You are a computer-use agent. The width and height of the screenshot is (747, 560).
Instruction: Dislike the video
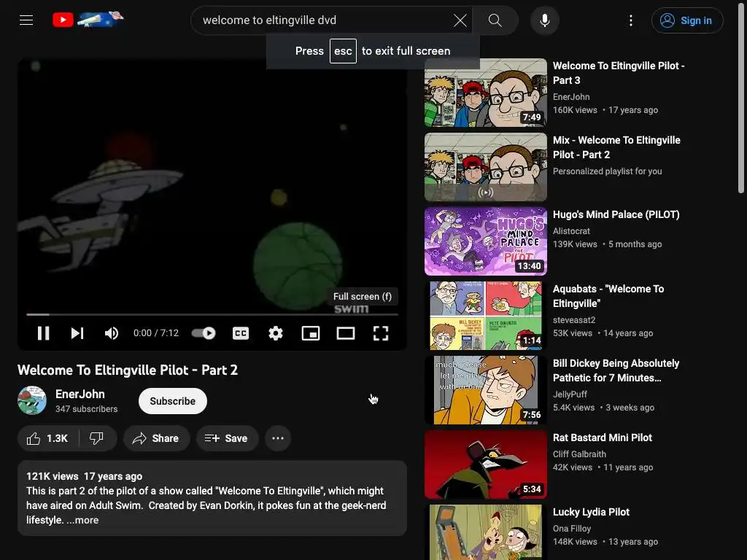(97, 438)
